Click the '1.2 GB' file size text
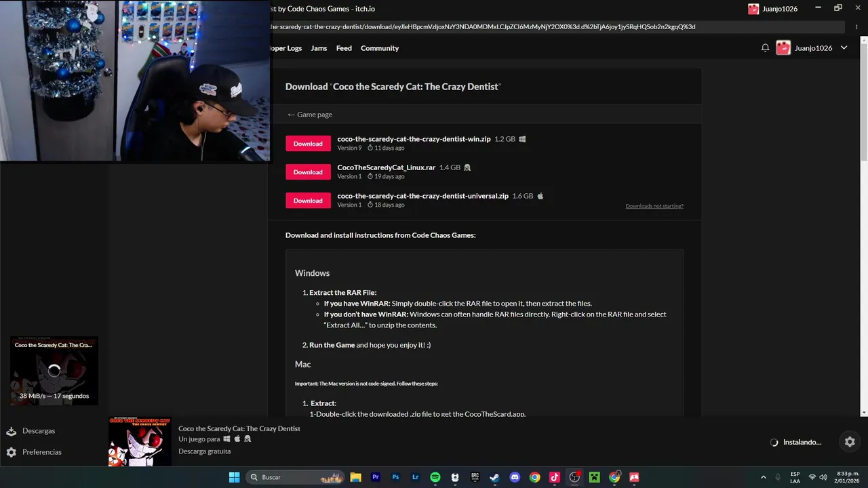The width and height of the screenshot is (868, 488). [505, 139]
